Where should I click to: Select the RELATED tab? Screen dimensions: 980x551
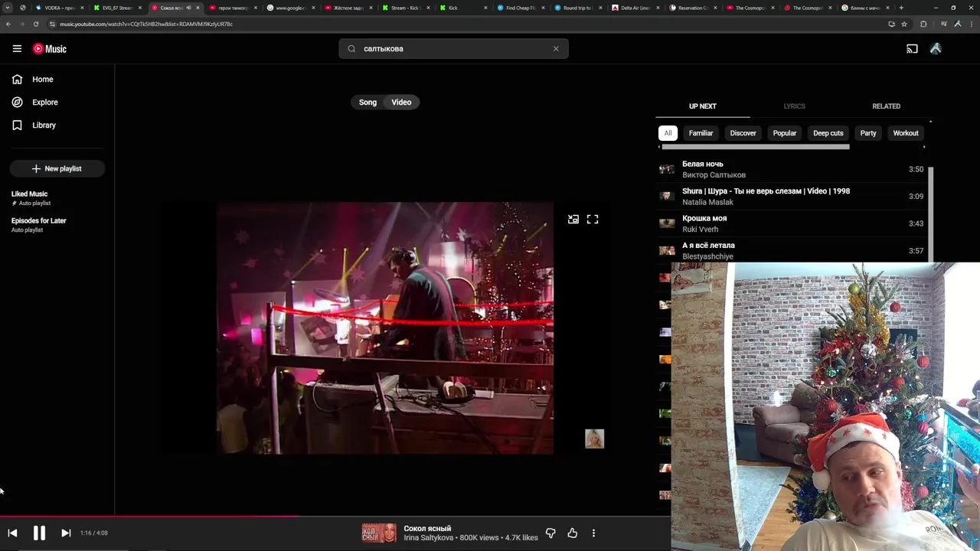[886, 106]
